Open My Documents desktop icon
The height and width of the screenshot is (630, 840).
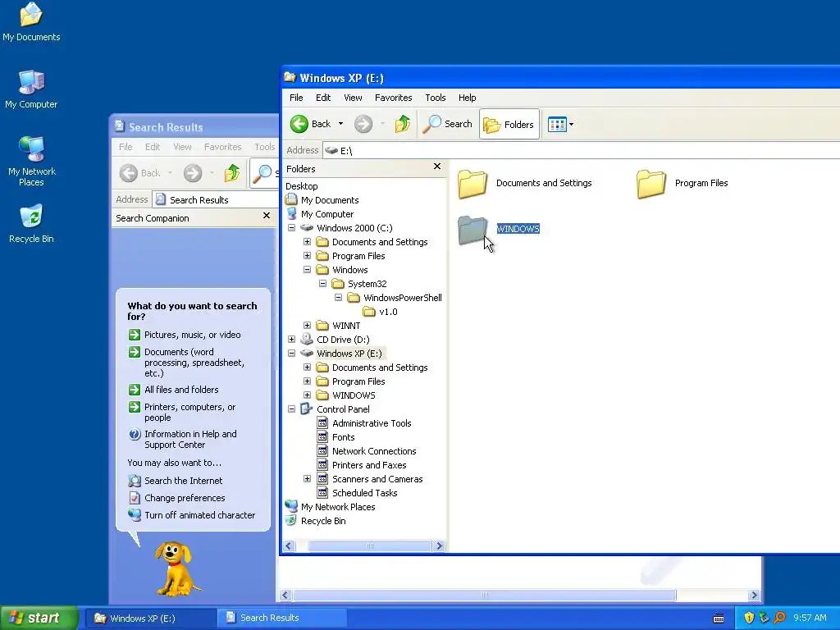point(31,21)
